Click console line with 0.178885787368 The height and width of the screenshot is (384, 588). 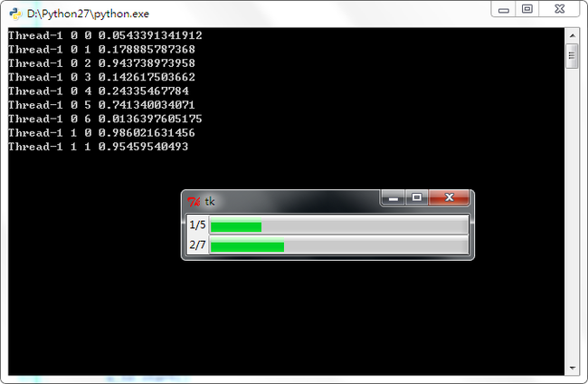pyautogui.click(x=101, y=49)
